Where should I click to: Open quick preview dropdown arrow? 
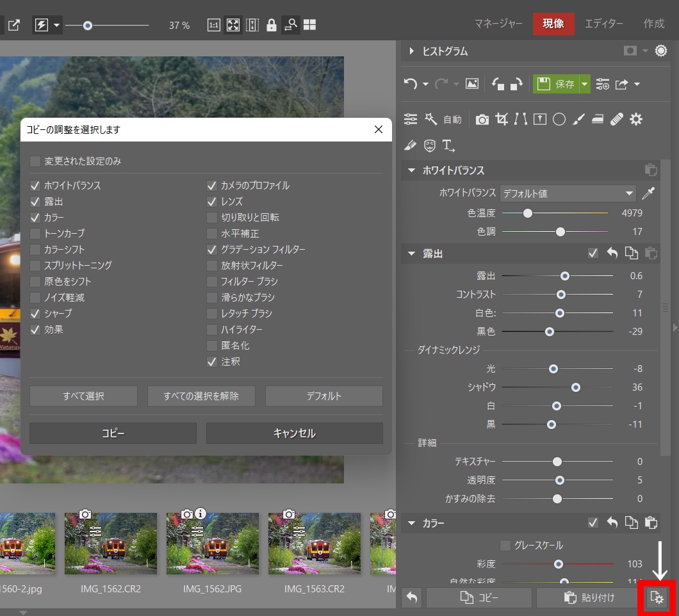tap(57, 25)
